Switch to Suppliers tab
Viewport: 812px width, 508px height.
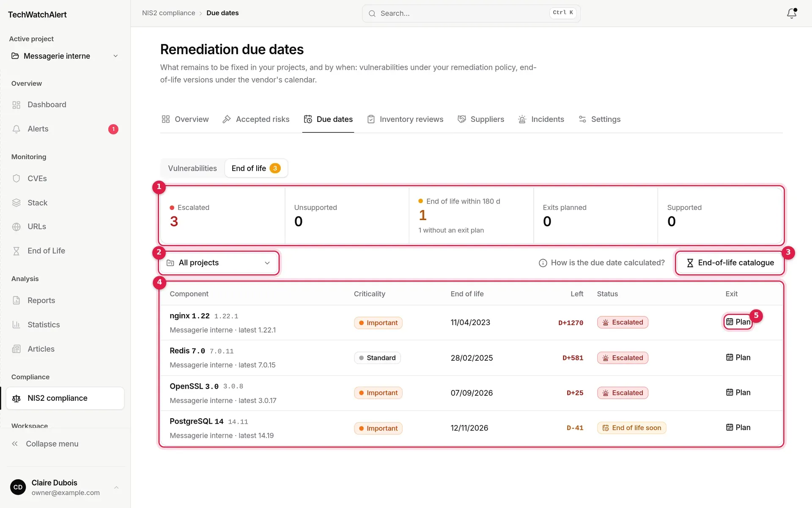[481, 119]
